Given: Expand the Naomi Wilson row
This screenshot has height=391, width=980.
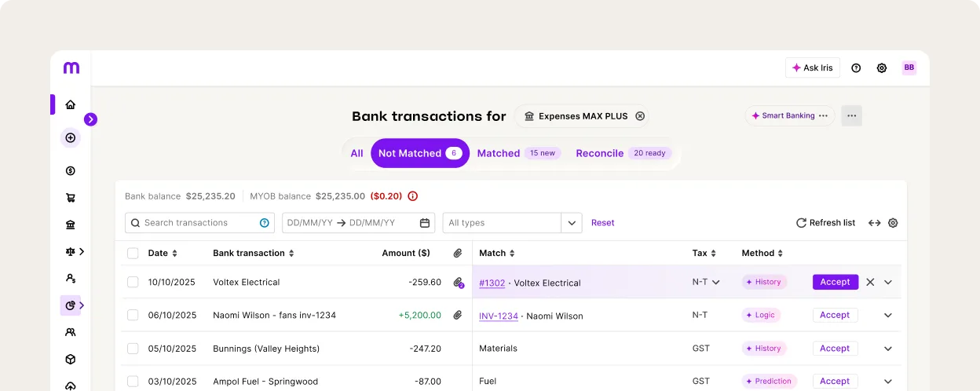Looking at the screenshot, I should click(x=888, y=315).
